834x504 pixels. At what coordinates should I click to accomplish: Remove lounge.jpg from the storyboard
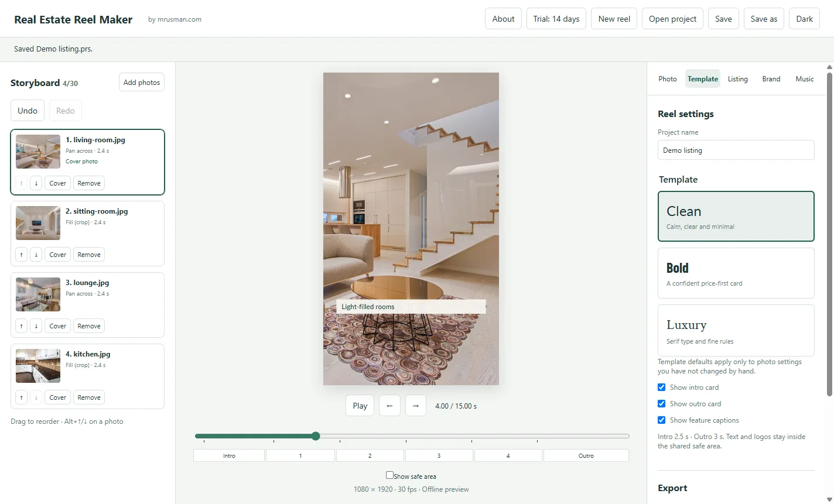pos(89,326)
